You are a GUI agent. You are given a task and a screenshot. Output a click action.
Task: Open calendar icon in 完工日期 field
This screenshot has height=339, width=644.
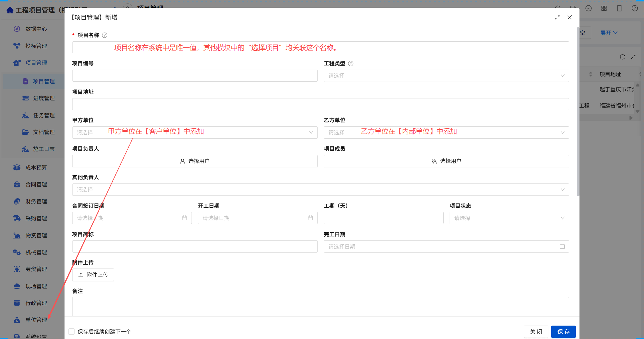coord(562,247)
